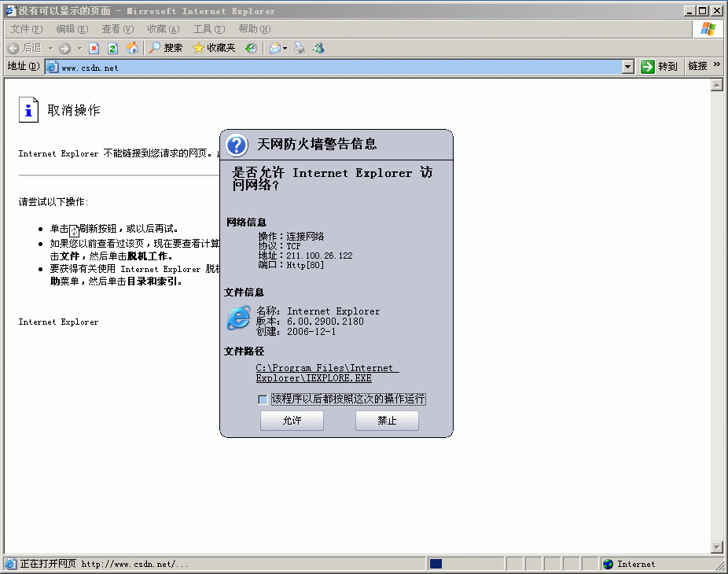The image size is (728, 574).
Task: Click the page icon in address bar
Action: click(53, 67)
